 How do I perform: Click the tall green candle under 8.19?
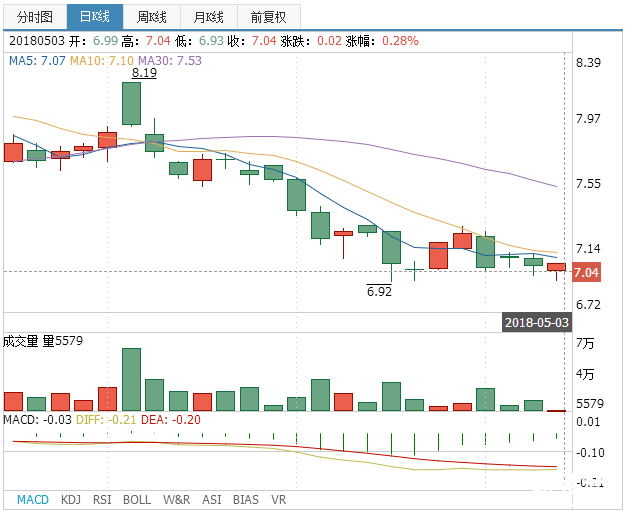coord(132,104)
